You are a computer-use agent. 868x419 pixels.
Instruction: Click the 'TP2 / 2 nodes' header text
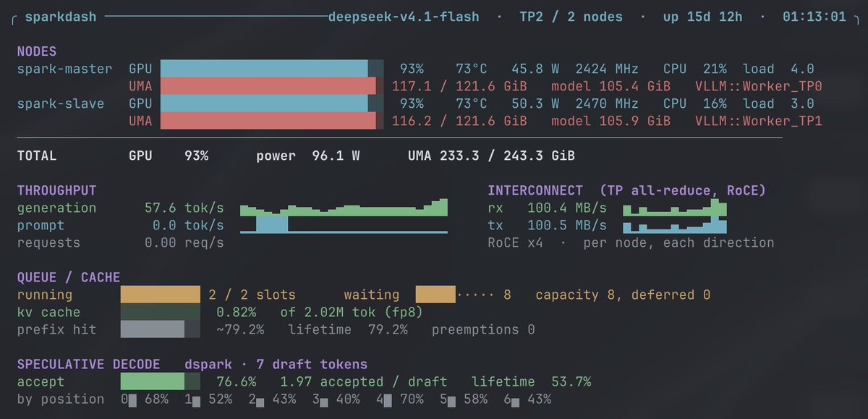point(571,17)
